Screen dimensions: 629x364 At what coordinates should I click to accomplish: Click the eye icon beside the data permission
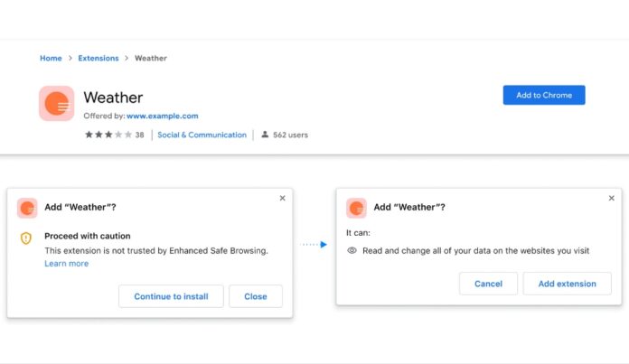(352, 250)
